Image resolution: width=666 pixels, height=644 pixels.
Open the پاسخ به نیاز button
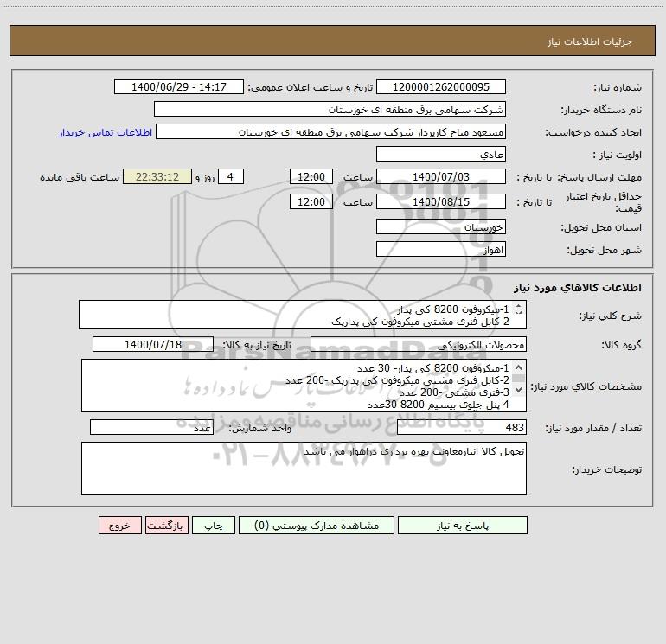pyautogui.click(x=462, y=525)
